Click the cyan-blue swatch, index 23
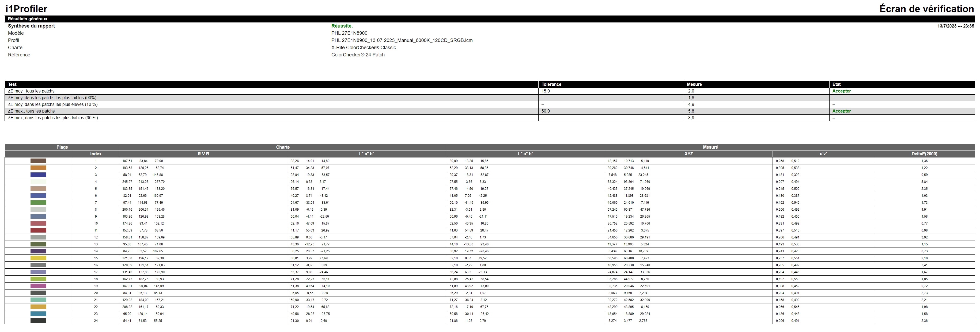Image resolution: width=980 pixels, height=332 pixels. click(38, 314)
